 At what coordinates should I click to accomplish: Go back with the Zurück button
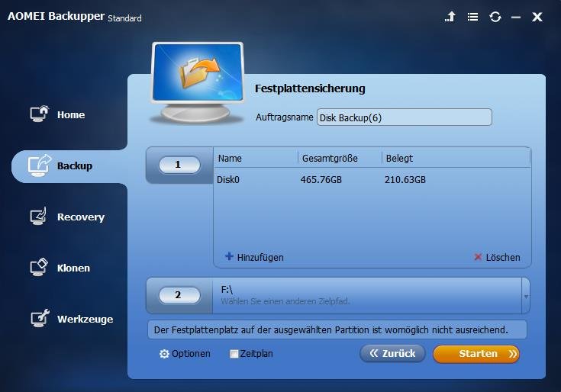pyautogui.click(x=392, y=353)
